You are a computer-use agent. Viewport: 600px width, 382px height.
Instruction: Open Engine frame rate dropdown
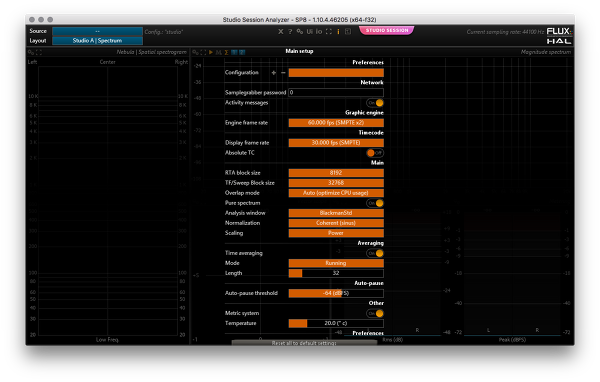[336, 123]
